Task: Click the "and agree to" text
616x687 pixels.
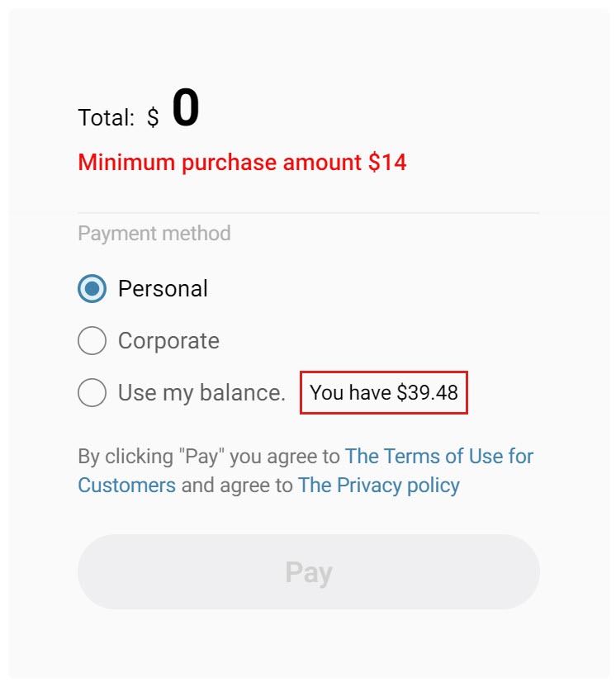Action: click(237, 485)
